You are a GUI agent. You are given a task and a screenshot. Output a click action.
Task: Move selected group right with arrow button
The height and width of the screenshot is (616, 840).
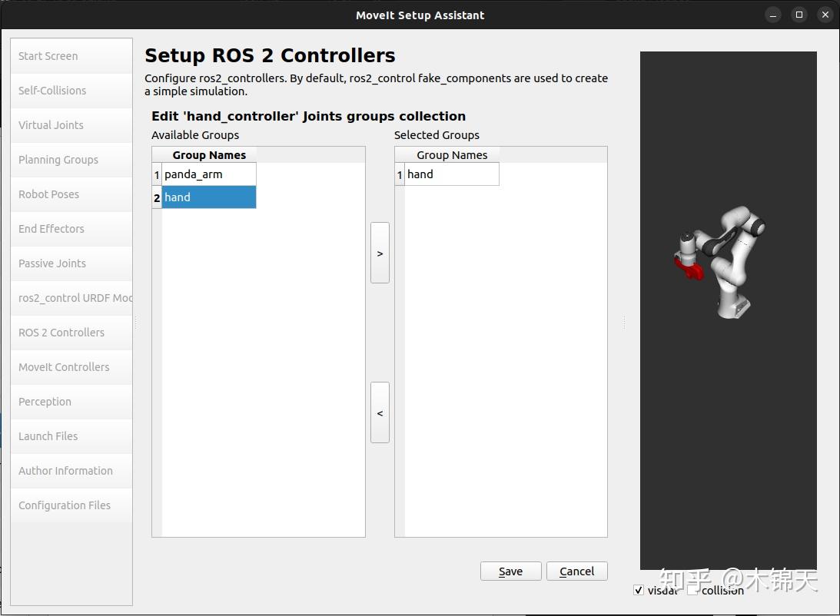[x=379, y=253]
